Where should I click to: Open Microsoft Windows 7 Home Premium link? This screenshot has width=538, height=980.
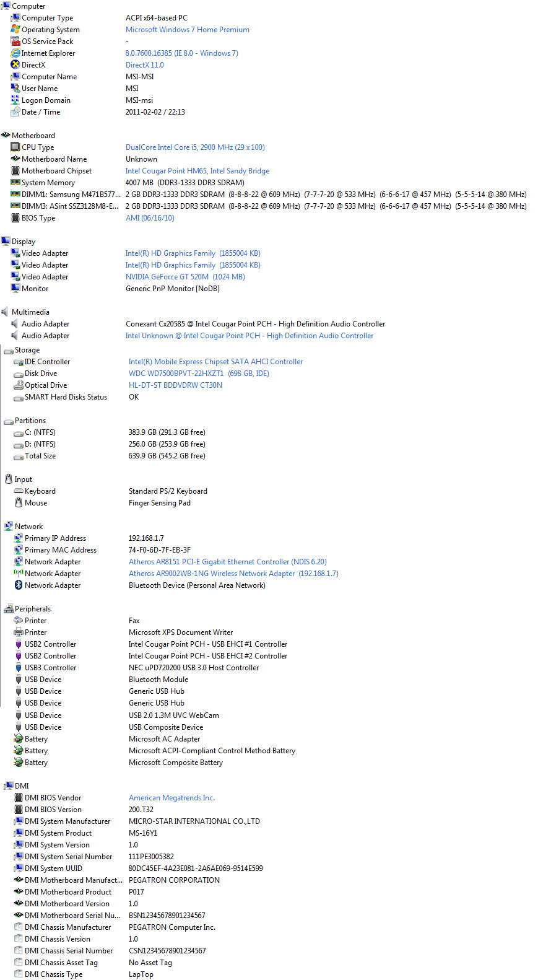click(188, 30)
